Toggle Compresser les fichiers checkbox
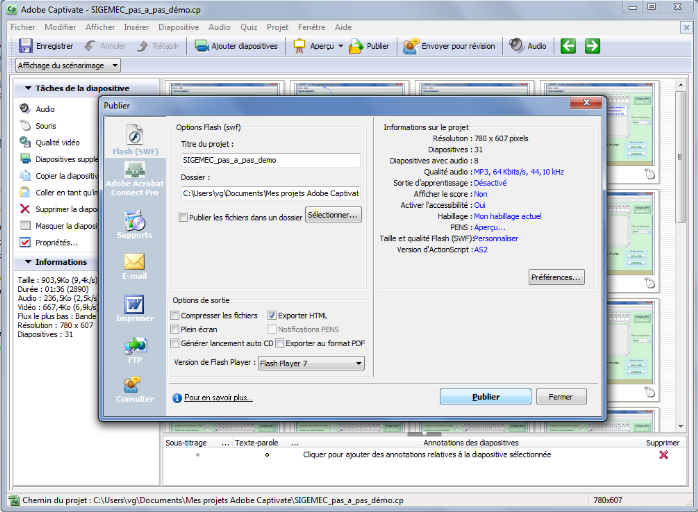698x512 pixels. pos(175,316)
